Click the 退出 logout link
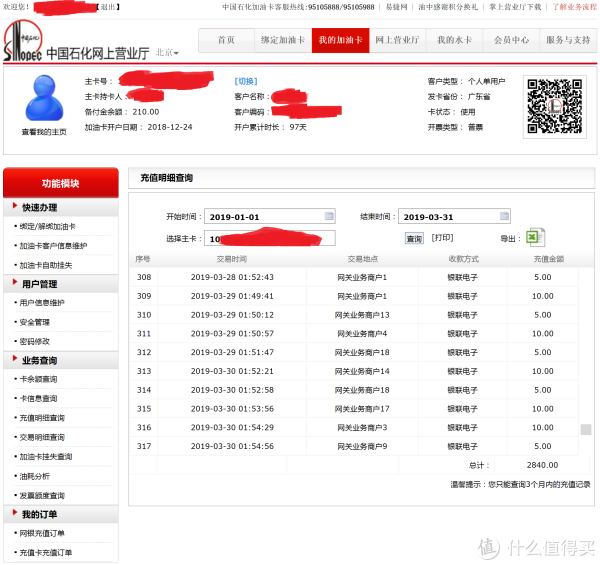This screenshot has height=565, width=600. click(109, 7)
